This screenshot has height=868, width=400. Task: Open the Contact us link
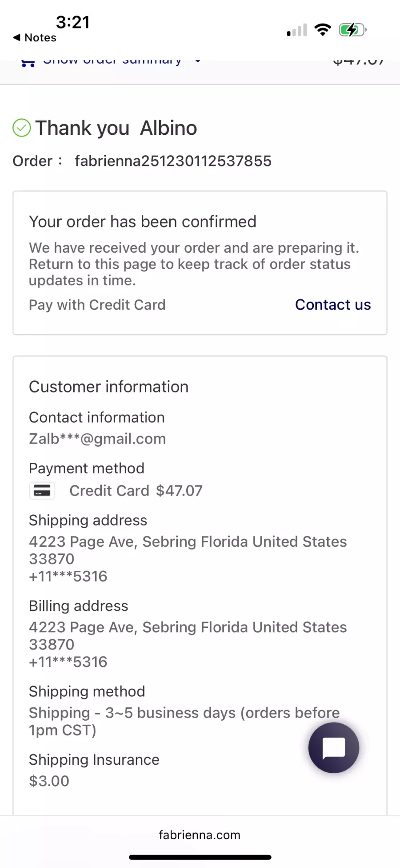coord(333,305)
